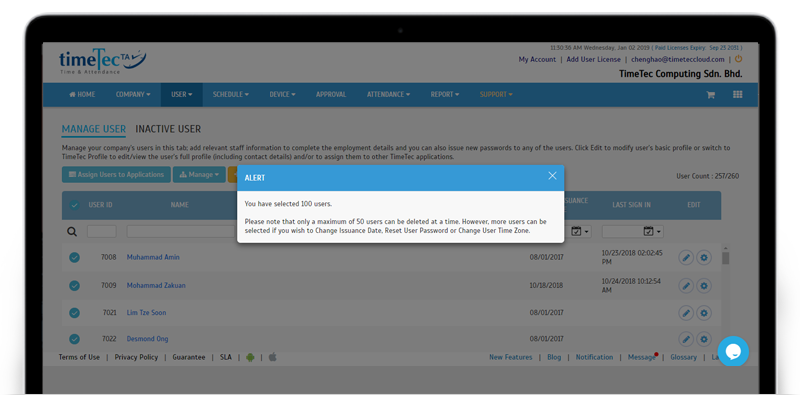Uncheck the checkbox for user 7009
Viewport: 800px width, 395px height.
pyautogui.click(x=74, y=285)
